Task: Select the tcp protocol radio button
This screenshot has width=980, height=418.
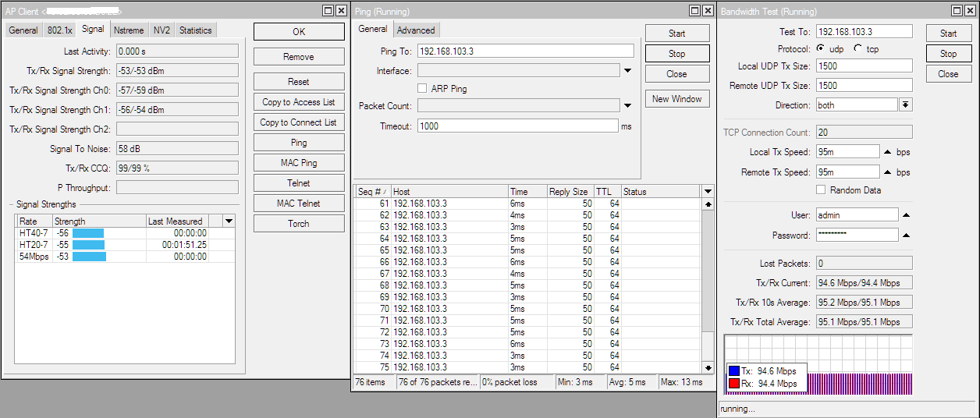Action: [858, 48]
